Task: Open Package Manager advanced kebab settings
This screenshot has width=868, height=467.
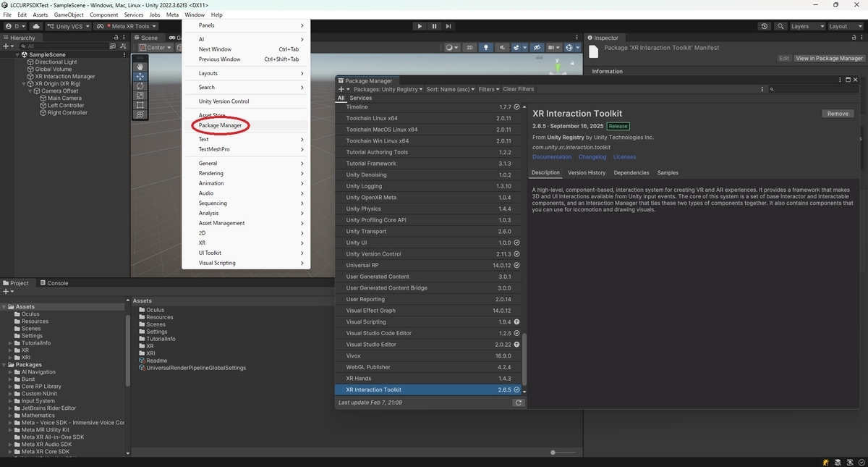Action: [762, 89]
